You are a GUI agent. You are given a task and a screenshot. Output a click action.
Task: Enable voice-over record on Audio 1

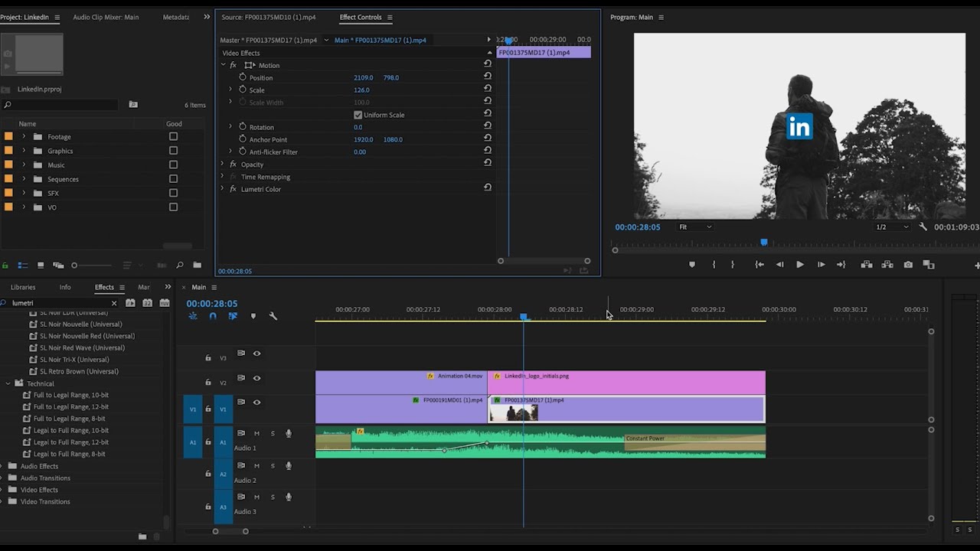coord(289,433)
